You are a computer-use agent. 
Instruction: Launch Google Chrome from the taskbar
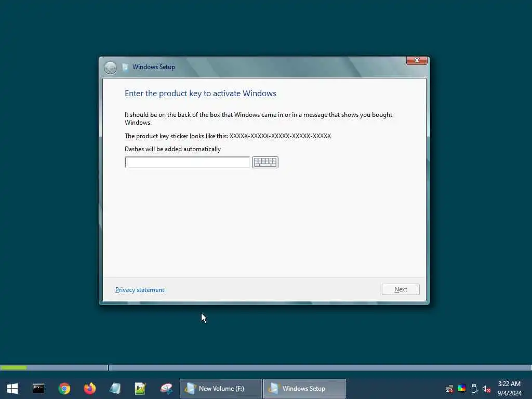pos(64,389)
